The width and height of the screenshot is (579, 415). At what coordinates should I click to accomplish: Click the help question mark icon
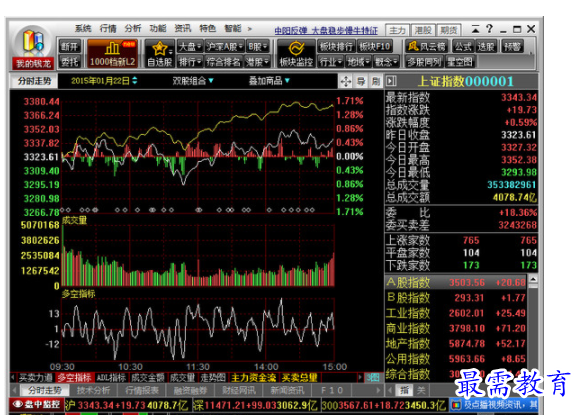click(489, 29)
